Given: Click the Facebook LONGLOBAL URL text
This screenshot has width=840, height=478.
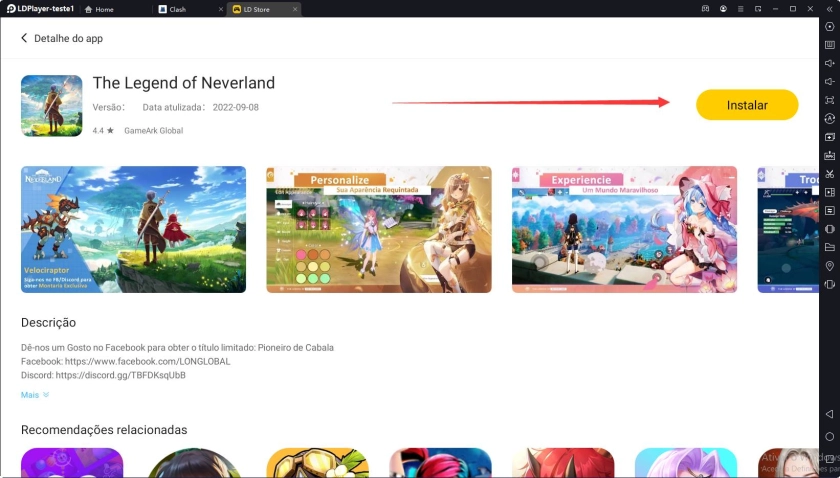Looking at the screenshot, I should [x=147, y=361].
